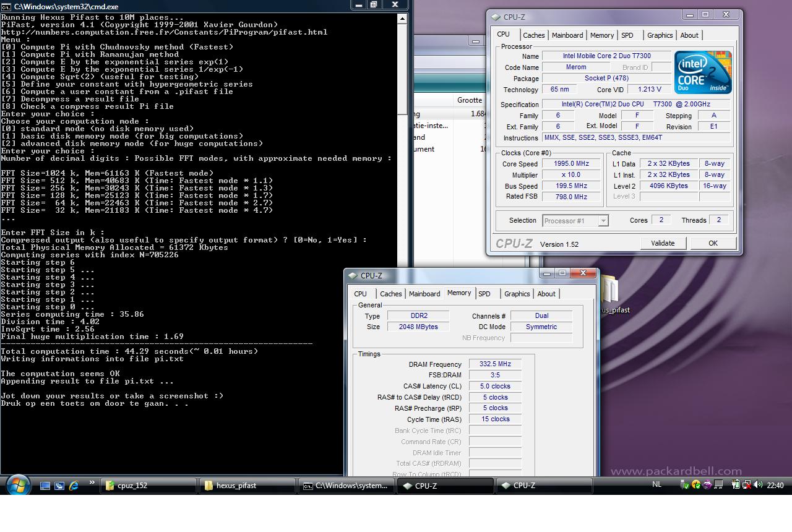Open Graphics tab in upper CPU-Z window

pos(660,35)
